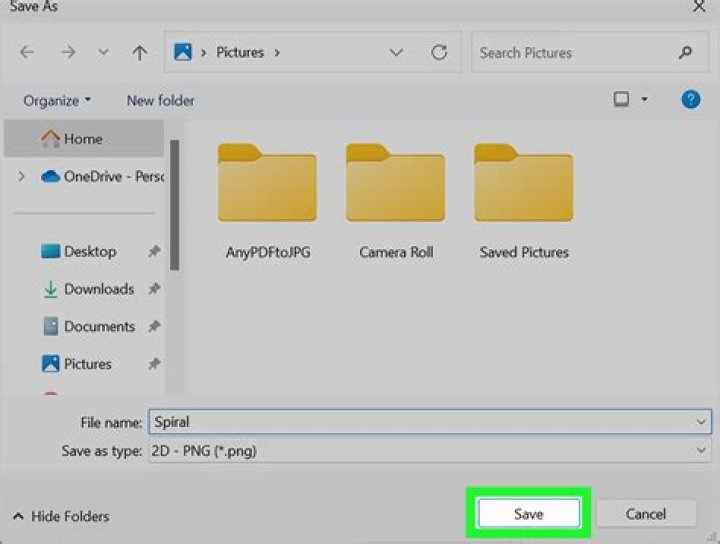Click the pin icon beside Pictures sidebar item
Image resolution: width=720 pixels, height=544 pixels.
[x=154, y=364]
